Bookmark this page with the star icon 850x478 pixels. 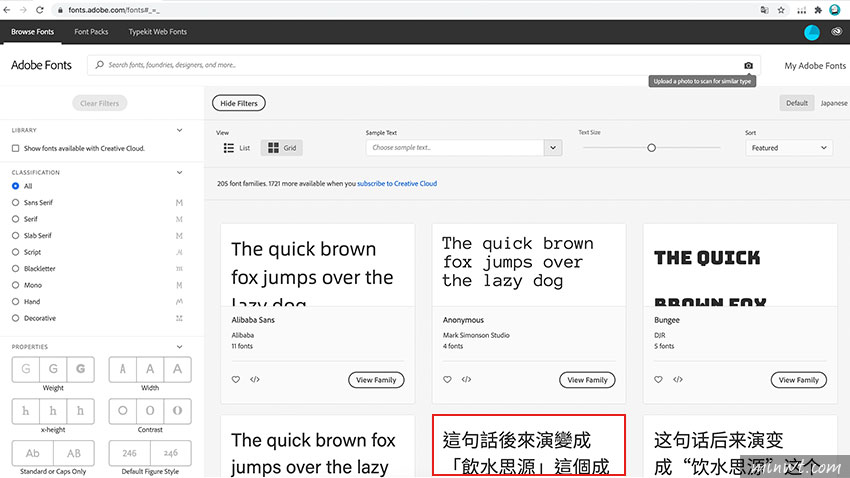(781, 10)
